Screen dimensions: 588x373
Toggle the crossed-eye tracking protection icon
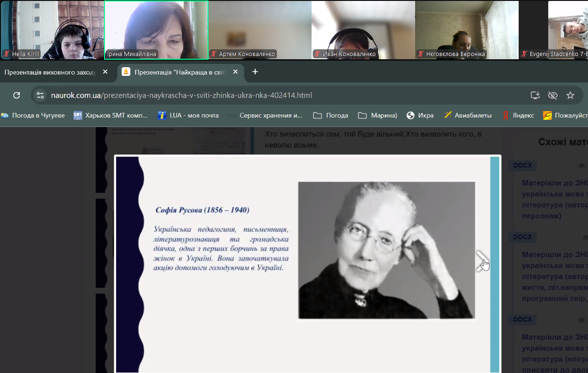(552, 95)
